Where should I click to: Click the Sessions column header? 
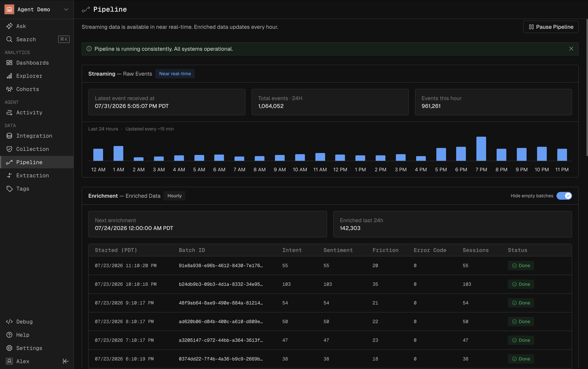coord(475,250)
